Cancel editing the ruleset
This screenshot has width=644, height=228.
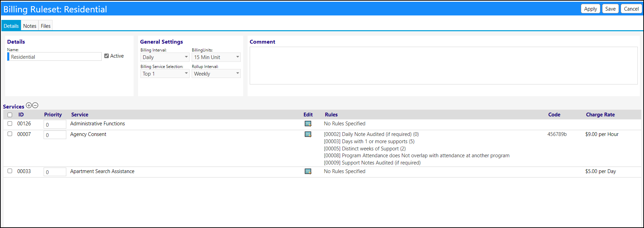(x=631, y=9)
